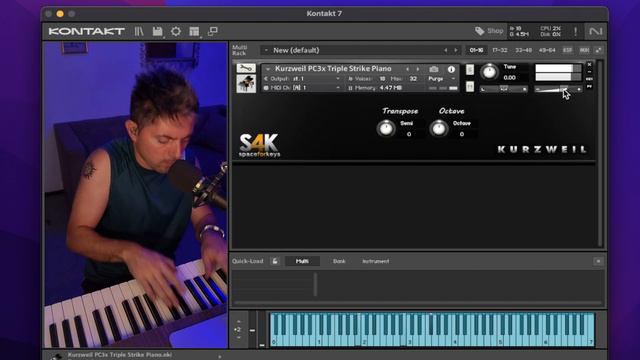640x360 pixels.
Task: Toggle the AUX sends panel button
Action: [584, 50]
